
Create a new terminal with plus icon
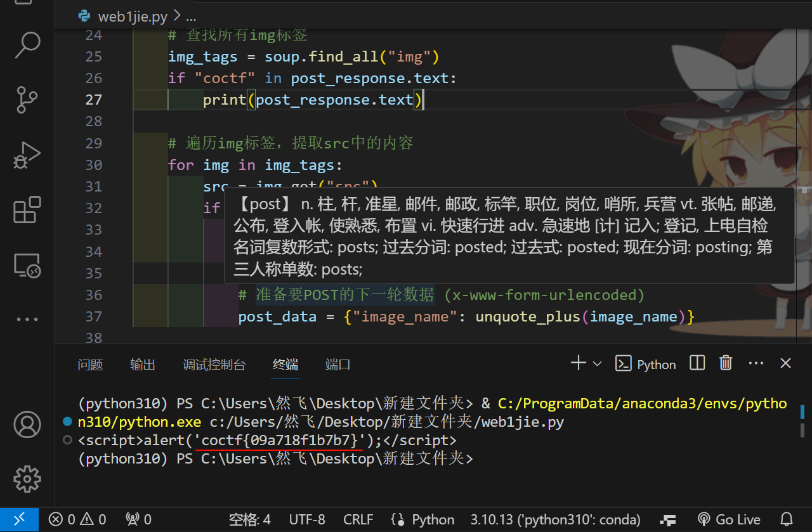click(x=578, y=363)
